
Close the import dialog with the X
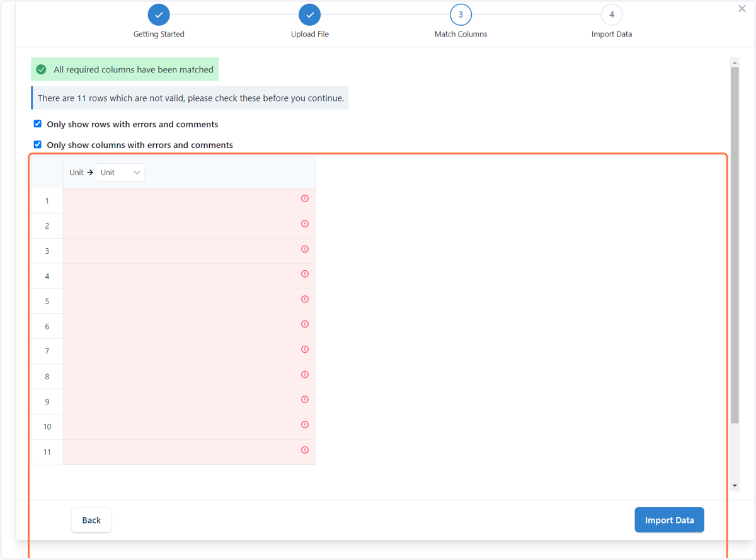click(742, 8)
